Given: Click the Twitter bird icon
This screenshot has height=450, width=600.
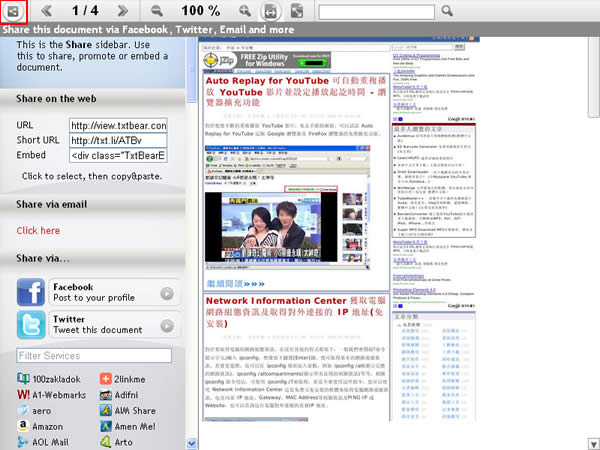Looking at the screenshot, I should click(x=31, y=326).
